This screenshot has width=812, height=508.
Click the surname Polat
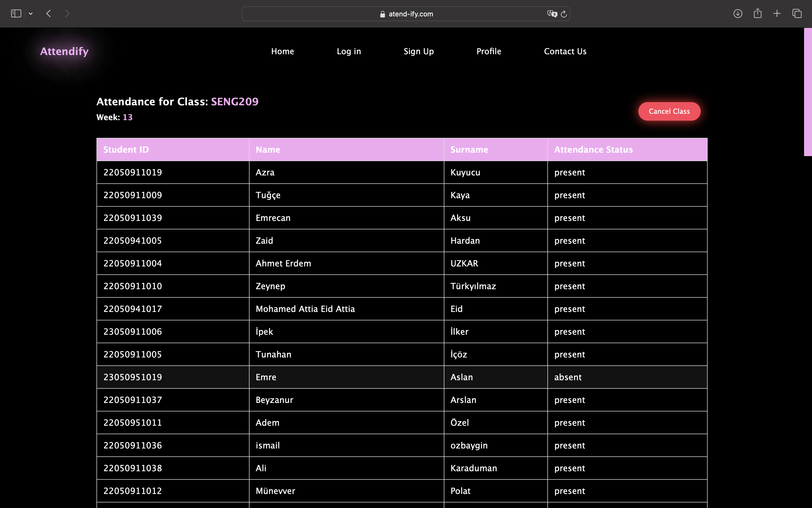point(460,491)
